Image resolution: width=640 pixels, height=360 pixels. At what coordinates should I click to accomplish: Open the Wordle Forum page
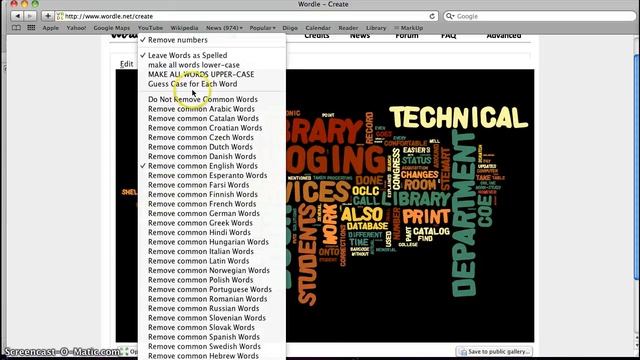[407, 36]
